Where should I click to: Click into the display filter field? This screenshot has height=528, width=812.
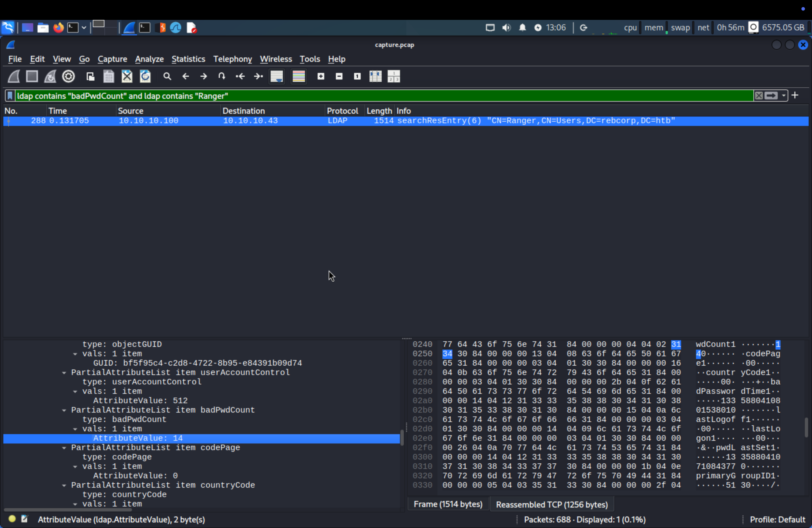(384, 96)
